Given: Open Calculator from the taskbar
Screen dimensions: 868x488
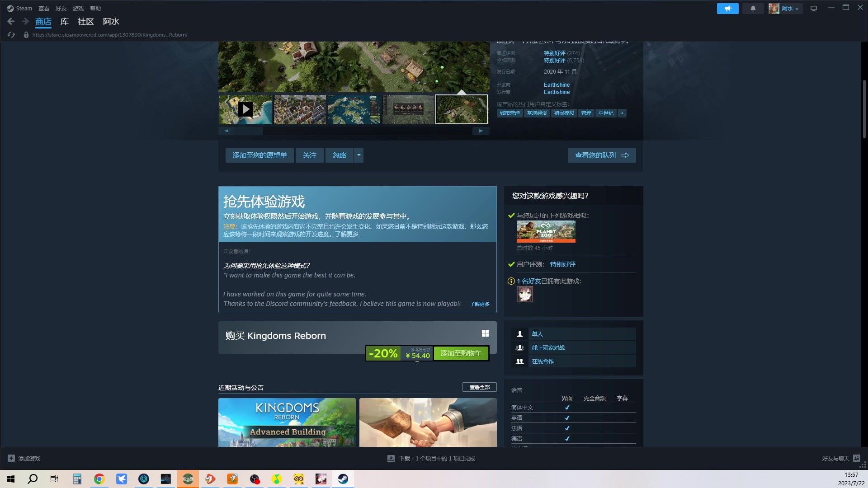Looking at the screenshot, I should click(77, 479).
